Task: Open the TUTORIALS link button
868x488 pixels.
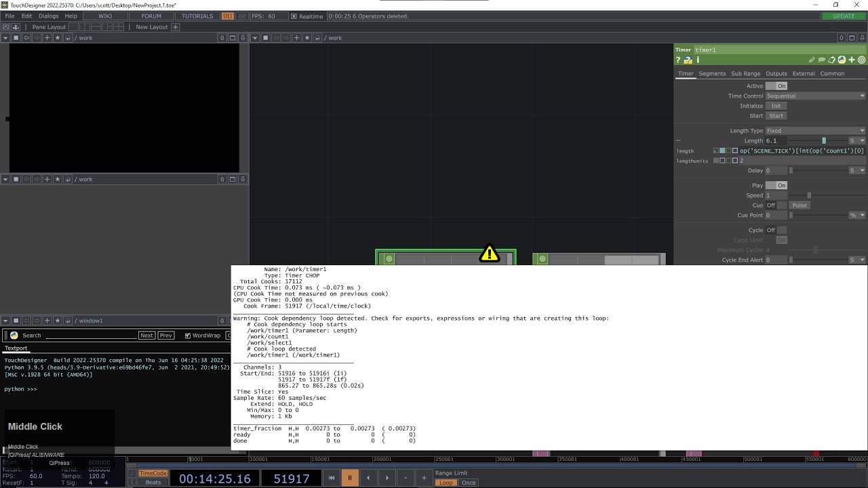Action: (x=197, y=16)
